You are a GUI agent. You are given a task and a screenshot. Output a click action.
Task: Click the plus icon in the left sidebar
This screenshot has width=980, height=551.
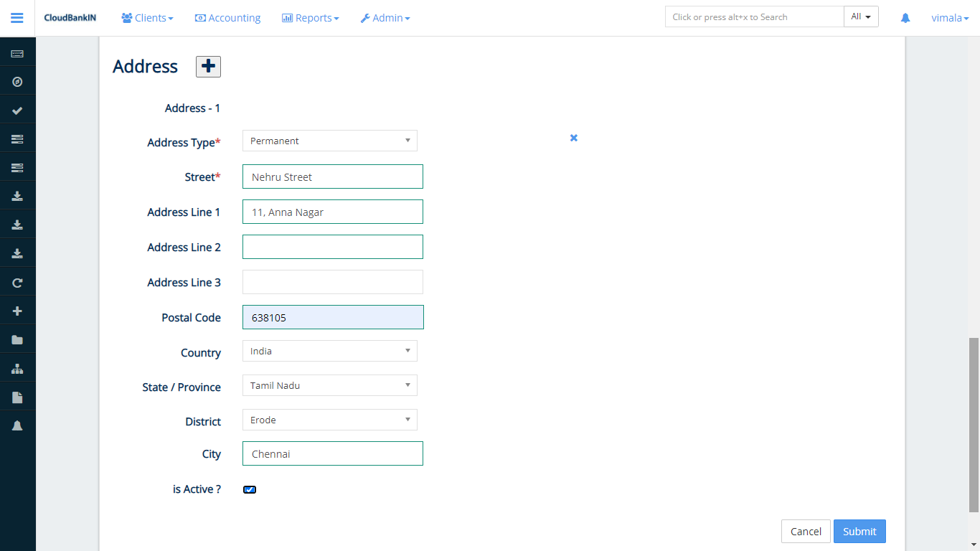tap(17, 310)
